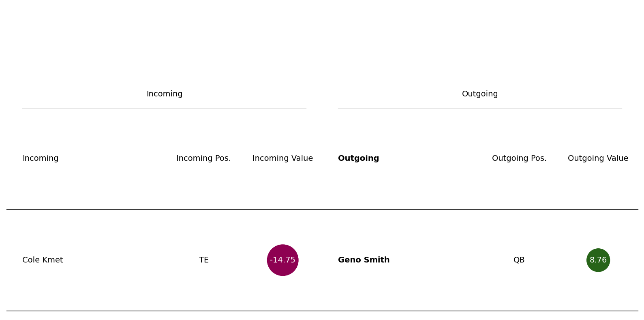Click the green 8.76 value circle

598,260
